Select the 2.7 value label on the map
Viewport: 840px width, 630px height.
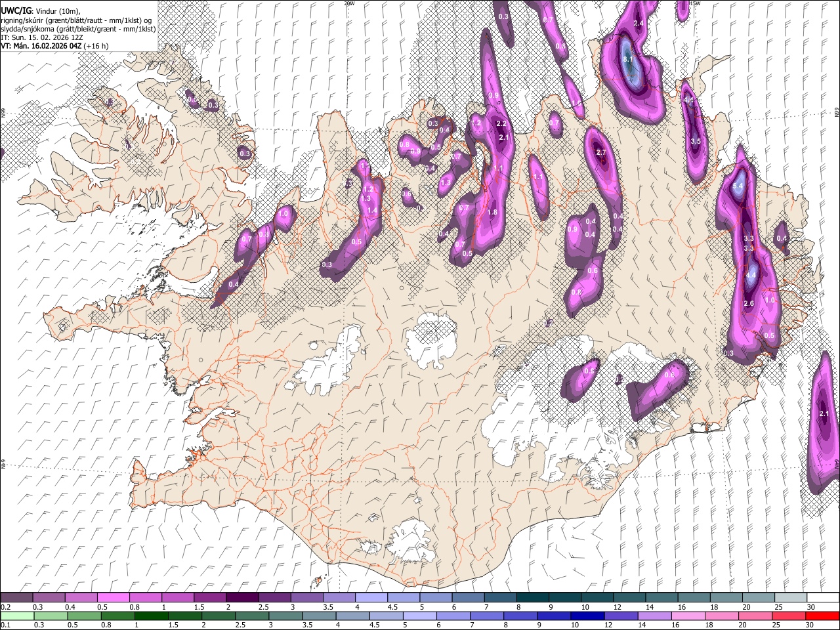coord(600,153)
